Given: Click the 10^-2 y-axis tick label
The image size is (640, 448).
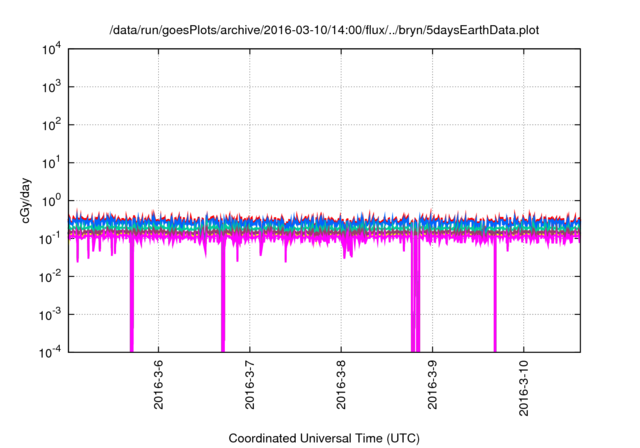Looking at the screenshot, I should [x=50, y=277].
